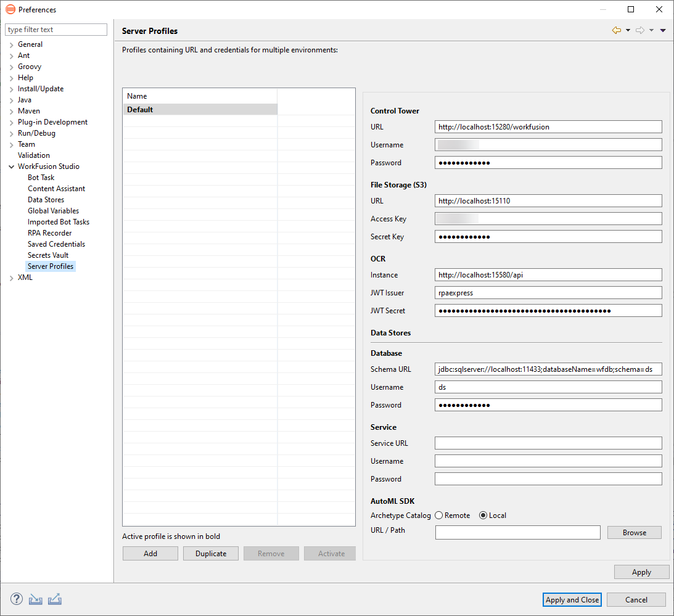Click the Duplicate profile button
This screenshot has height=616, width=674.
click(x=211, y=553)
